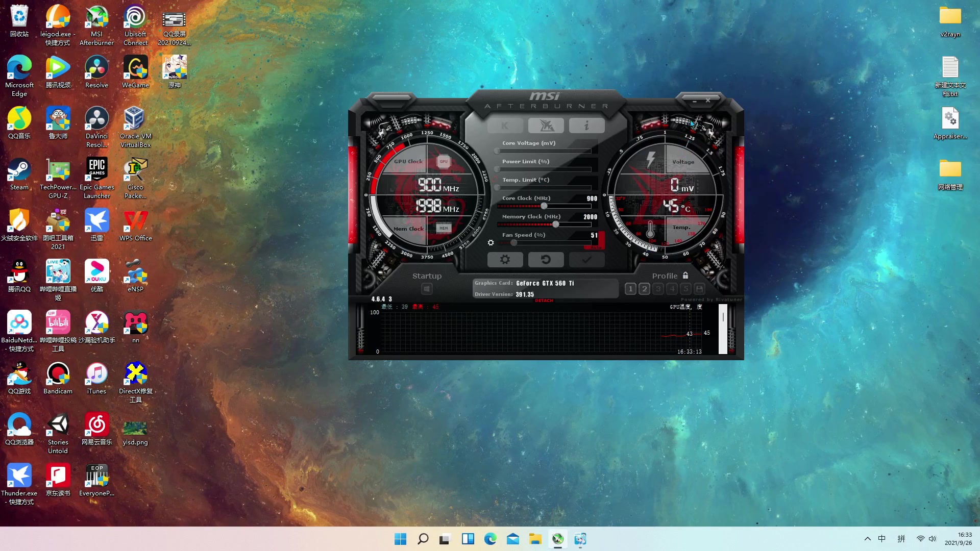Viewport: 980px width, 551px height.
Task: Click the Memory Clock slider handle
Action: point(556,224)
